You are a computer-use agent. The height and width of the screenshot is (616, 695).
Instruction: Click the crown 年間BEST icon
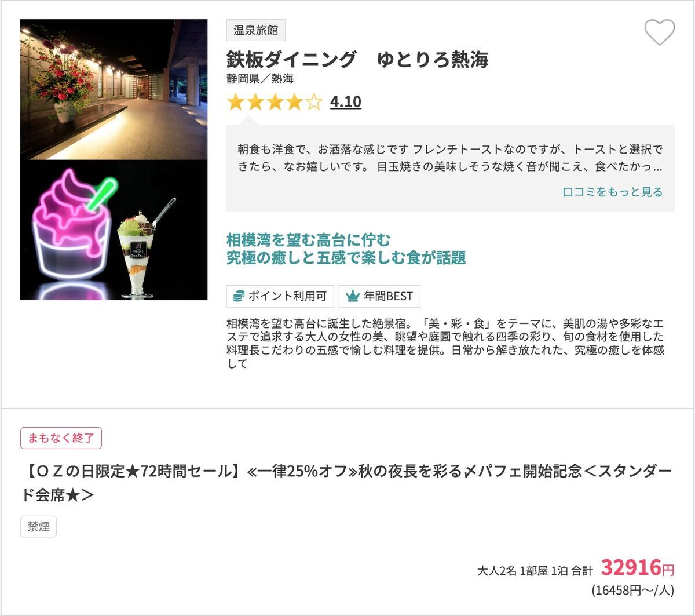[x=352, y=296]
